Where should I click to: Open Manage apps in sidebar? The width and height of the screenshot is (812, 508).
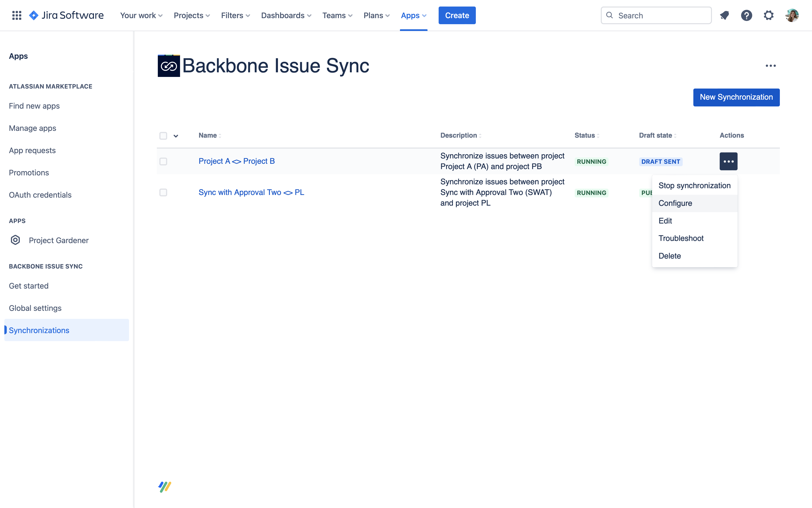pyautogui.click(x=33, y=128)
